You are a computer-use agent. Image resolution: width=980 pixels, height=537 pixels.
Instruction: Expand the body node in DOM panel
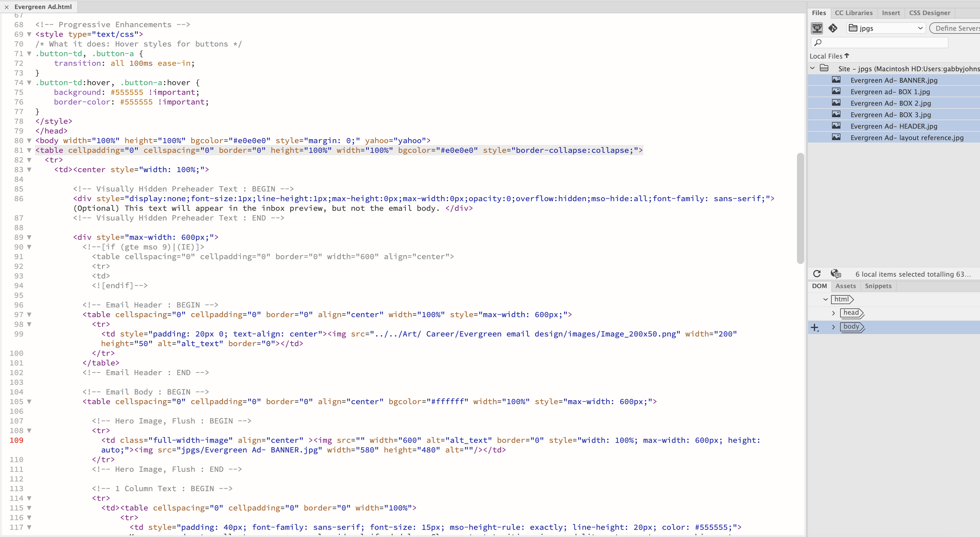pyautogui.click(x=833, y=327)
